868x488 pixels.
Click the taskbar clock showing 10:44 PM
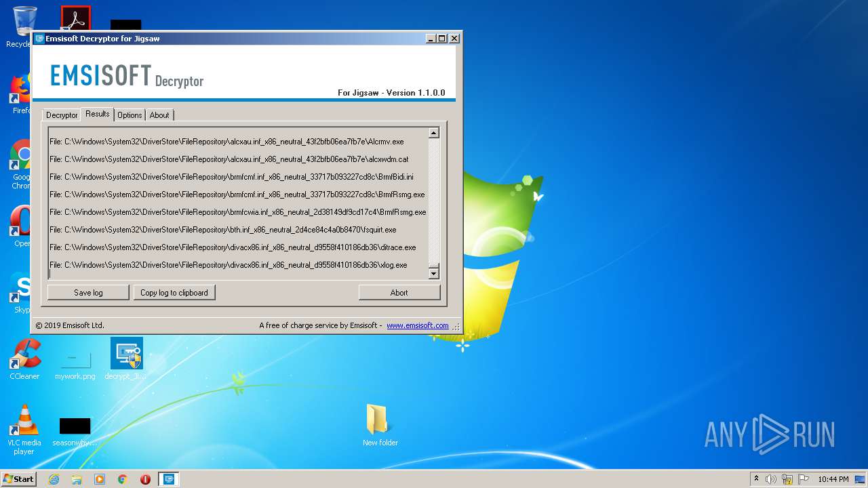833,479
